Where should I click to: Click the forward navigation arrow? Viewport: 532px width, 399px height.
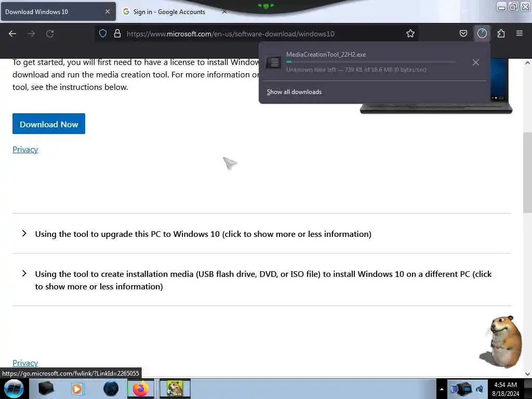(31, 34)
